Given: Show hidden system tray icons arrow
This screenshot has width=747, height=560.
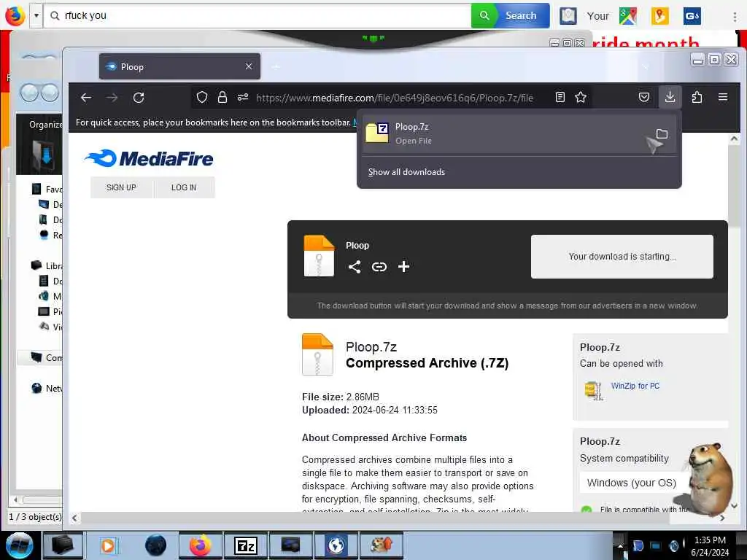Looking at the screenshot, I should coord(620,545).
